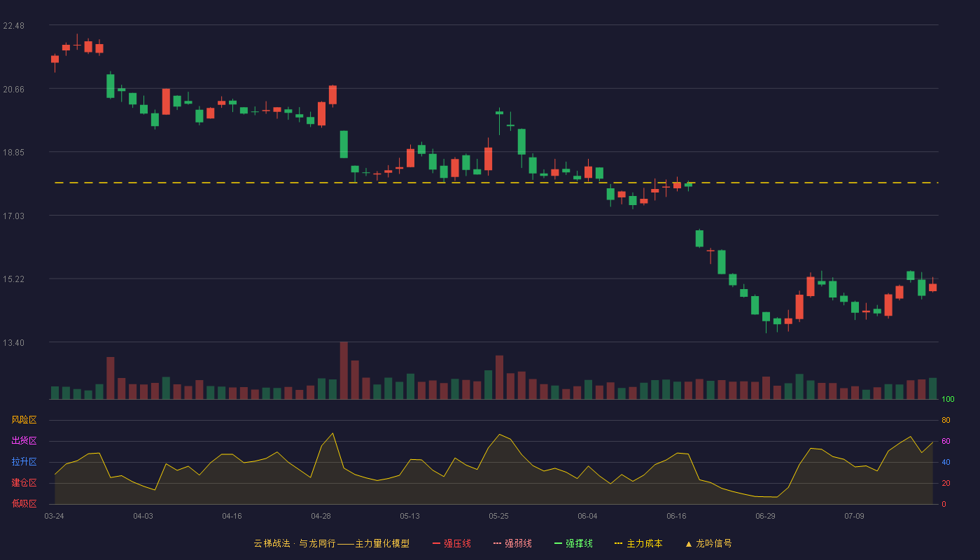Click the 15.22 price axis label
This screenshot has width=980, height=560.
(13, 279)
